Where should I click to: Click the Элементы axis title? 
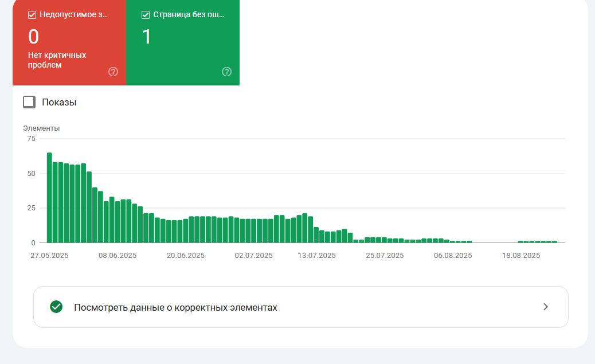41,128
